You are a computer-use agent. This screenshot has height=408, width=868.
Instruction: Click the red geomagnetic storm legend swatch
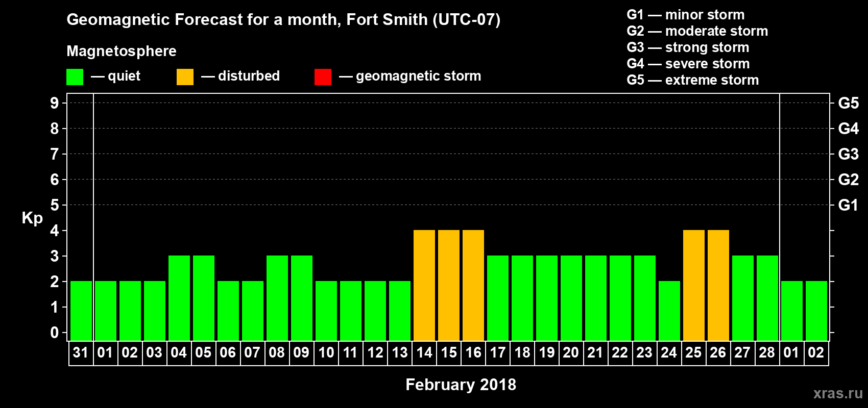point(323,77)
